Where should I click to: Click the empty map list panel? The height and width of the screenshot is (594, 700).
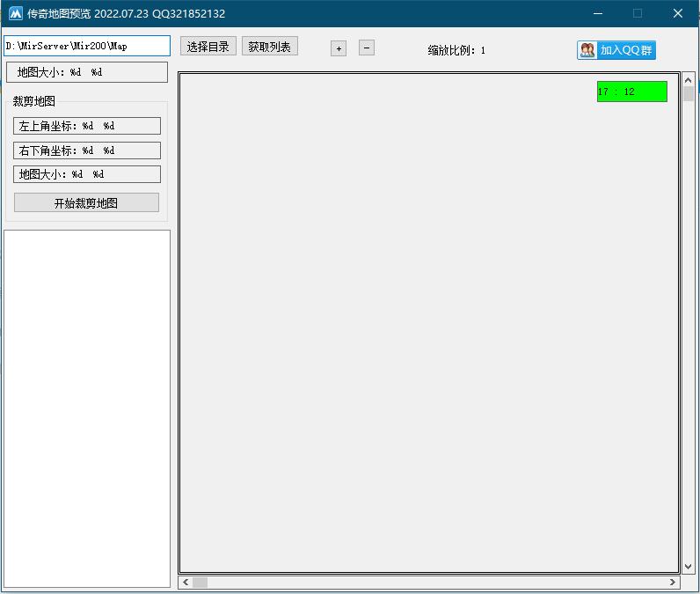86,407
